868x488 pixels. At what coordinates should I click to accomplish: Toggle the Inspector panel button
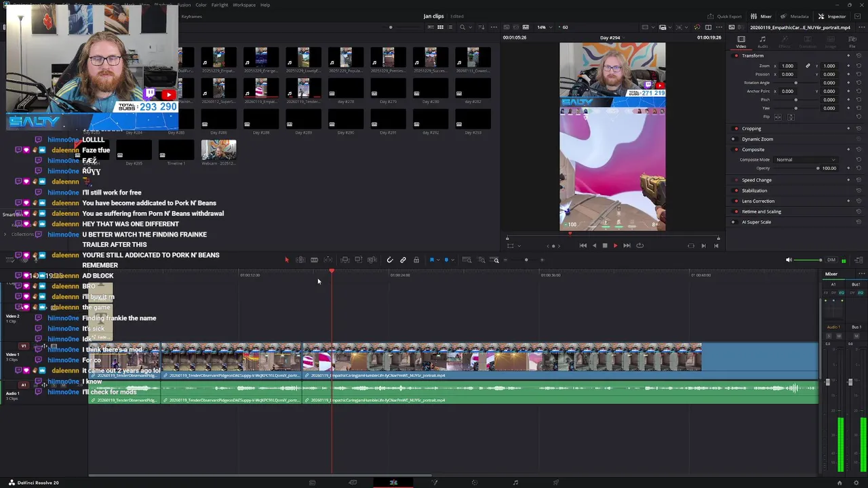point(832,16)
